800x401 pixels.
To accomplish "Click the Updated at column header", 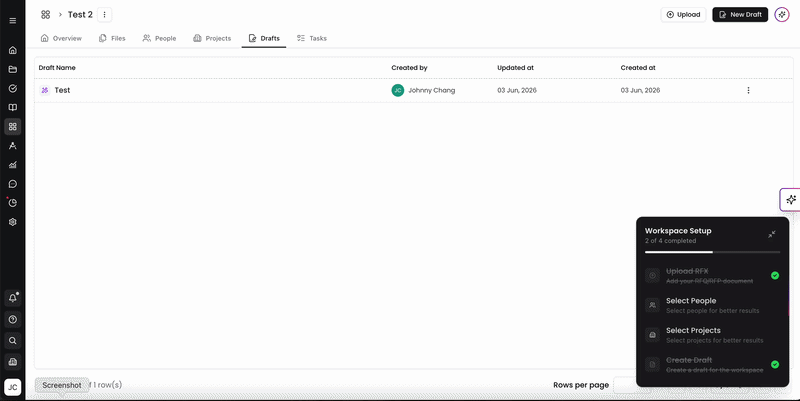I will tap(515, 68).
